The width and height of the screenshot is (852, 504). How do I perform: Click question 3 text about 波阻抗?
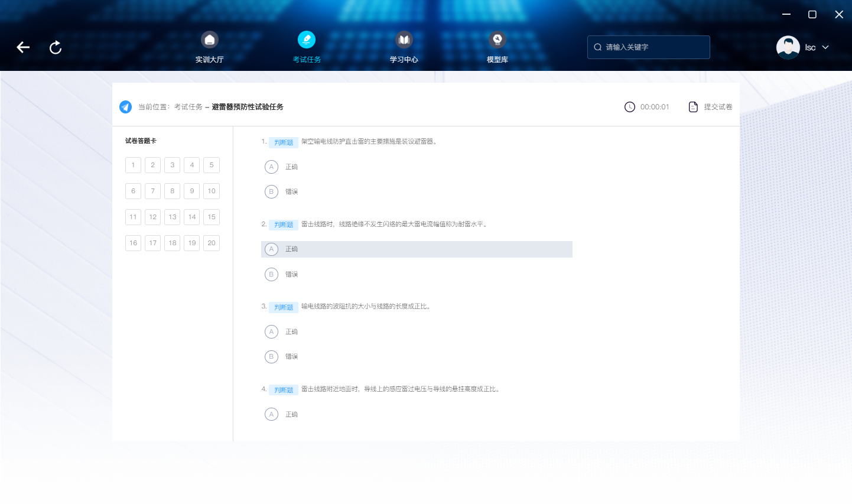coord(366,306)
